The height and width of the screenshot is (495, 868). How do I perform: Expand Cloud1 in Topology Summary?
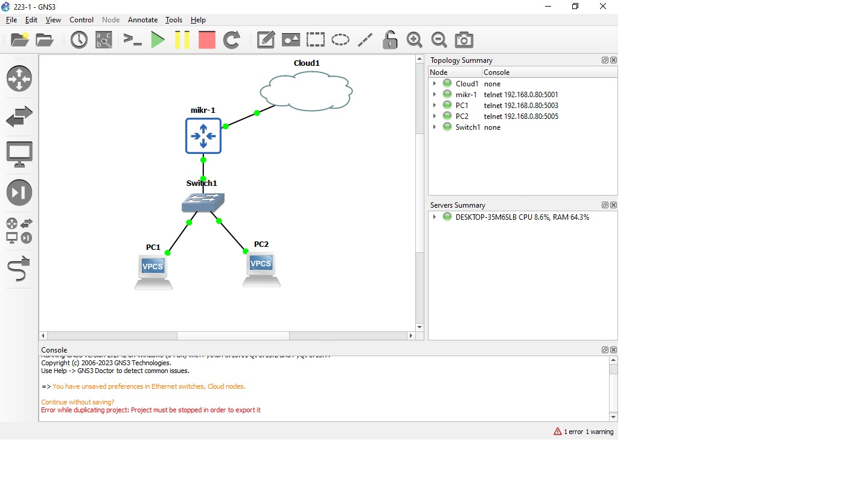tap(435, 84)
